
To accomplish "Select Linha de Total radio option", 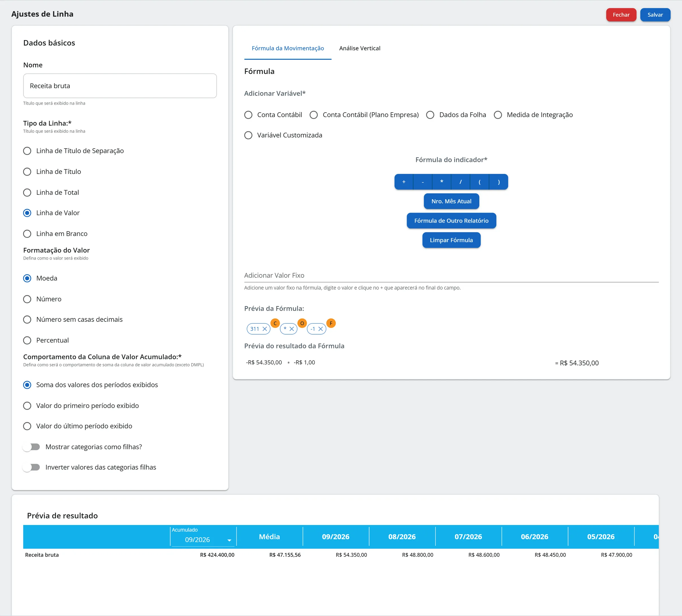I will [x=27, y=192].
